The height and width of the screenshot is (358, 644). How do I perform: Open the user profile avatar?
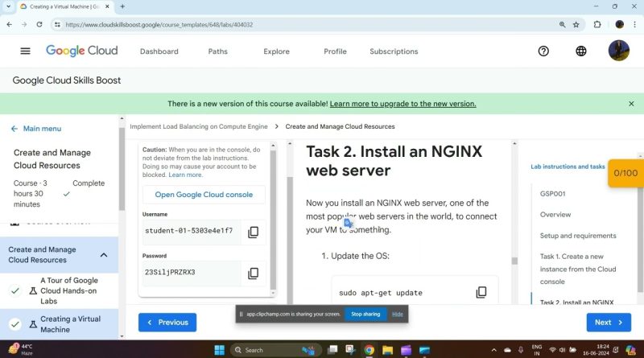(618, 51)
